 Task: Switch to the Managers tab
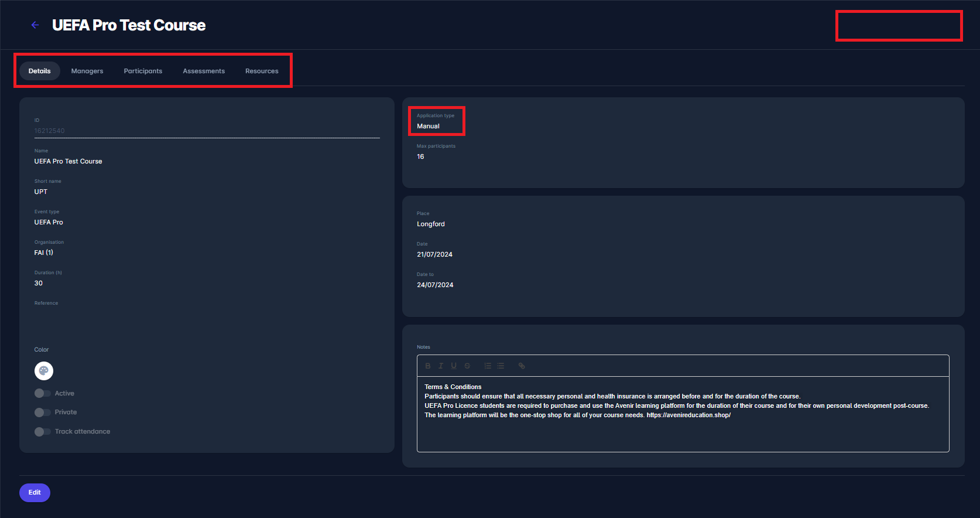click(x=87, y=71)
